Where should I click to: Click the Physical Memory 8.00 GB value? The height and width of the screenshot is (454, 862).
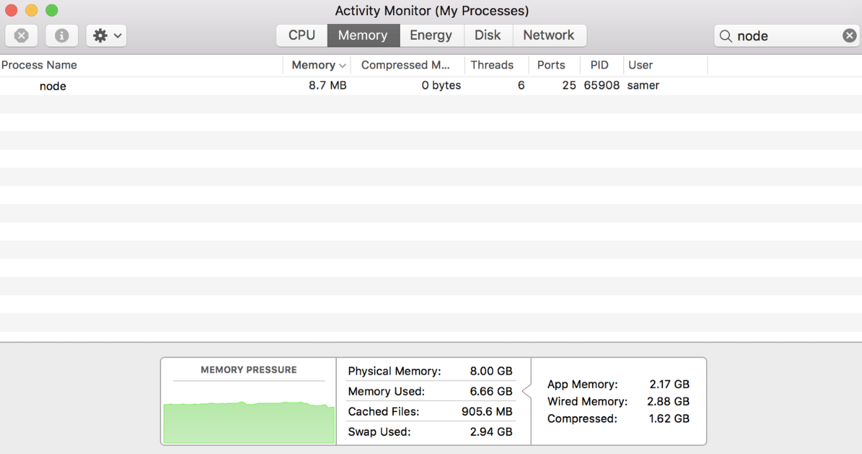click(x=491, y=371)
